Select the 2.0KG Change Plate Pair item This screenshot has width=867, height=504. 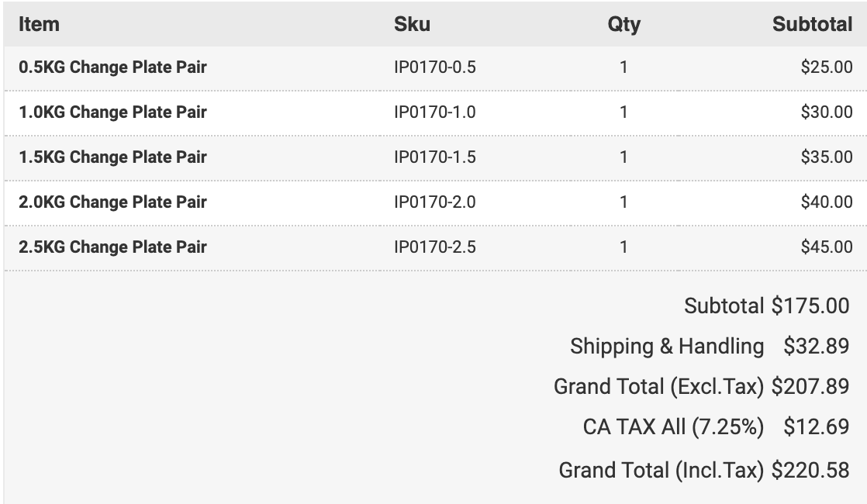112,202
